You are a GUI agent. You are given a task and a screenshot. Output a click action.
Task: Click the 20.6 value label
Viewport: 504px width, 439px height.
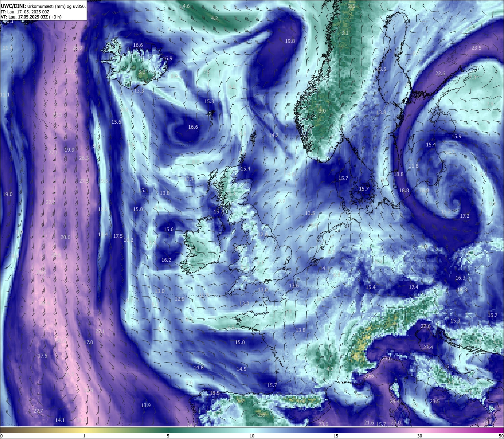click(65, 237)
